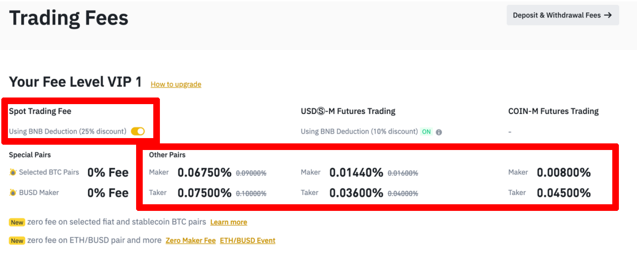Toggle Spot BNB Deduction 25% discount switch

(138, 131)
